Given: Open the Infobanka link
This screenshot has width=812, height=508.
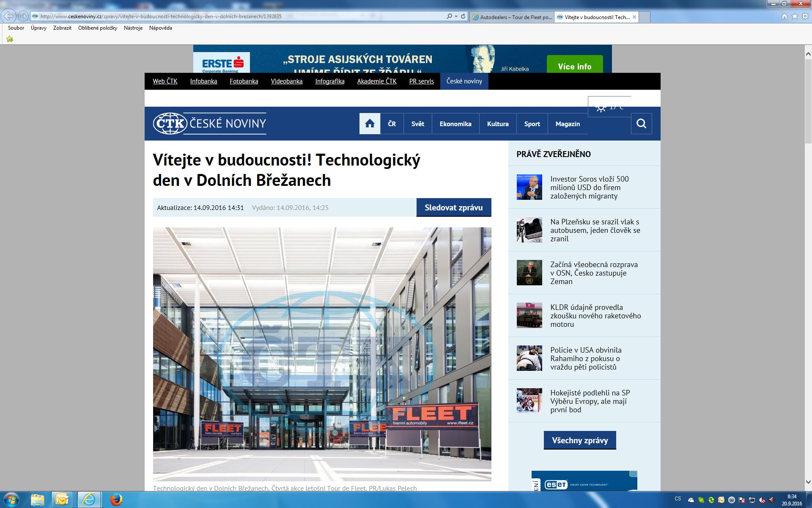Looking at the screenshot, I should (x=203, y=81).
